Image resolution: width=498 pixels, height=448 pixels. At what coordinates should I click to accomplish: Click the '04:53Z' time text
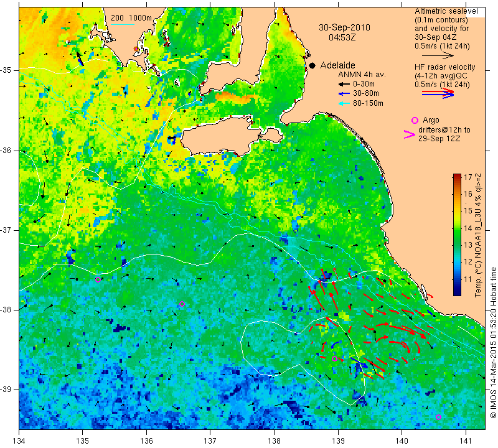point(342,37)
